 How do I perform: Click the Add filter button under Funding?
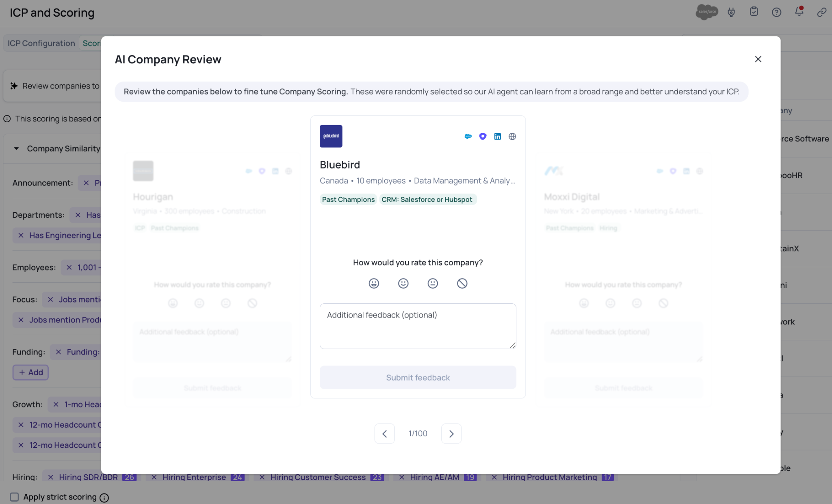pyautogui.click(x=30, y=372)
